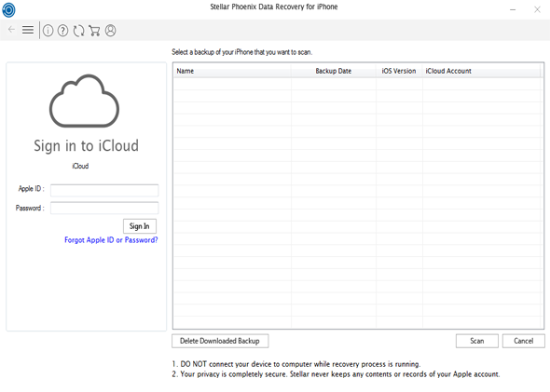
Task: Minimize the application window
Action: [x=513, y=10]
